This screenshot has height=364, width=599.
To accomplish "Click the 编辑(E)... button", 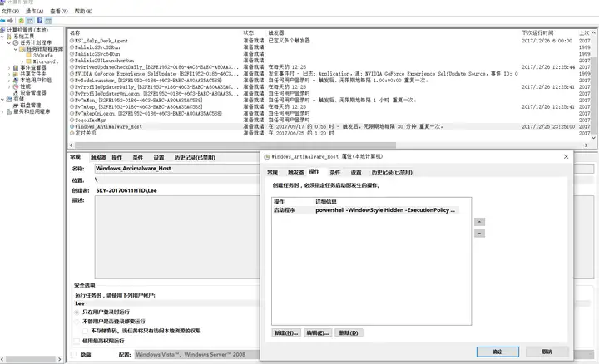I will tap(318, 332).
